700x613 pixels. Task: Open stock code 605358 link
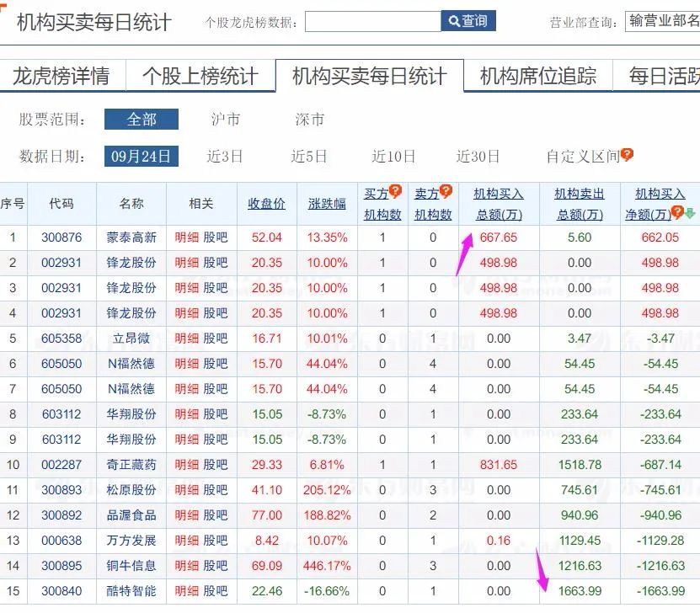61,338
